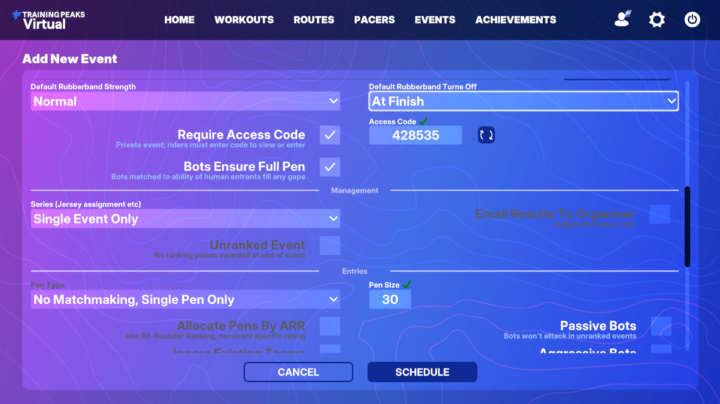720x404 pixels.
Task: Regenerate the access code with refresh icon
Action: 486,135
